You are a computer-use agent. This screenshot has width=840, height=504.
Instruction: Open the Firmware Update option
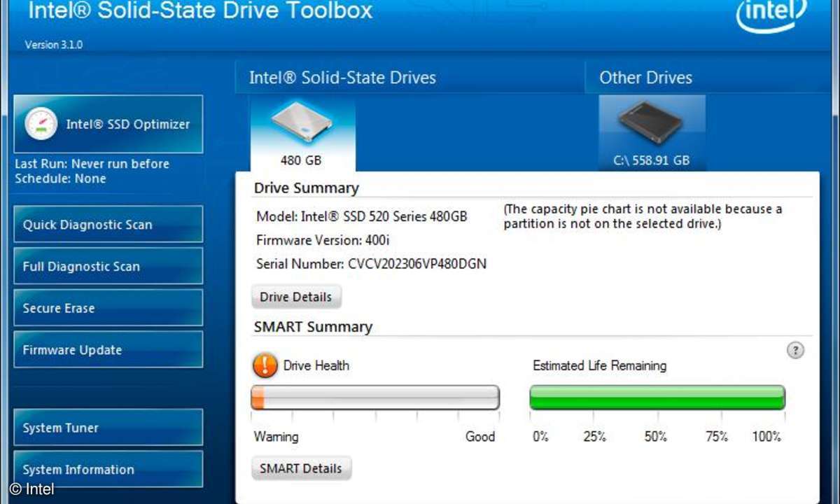click(108, 350)
